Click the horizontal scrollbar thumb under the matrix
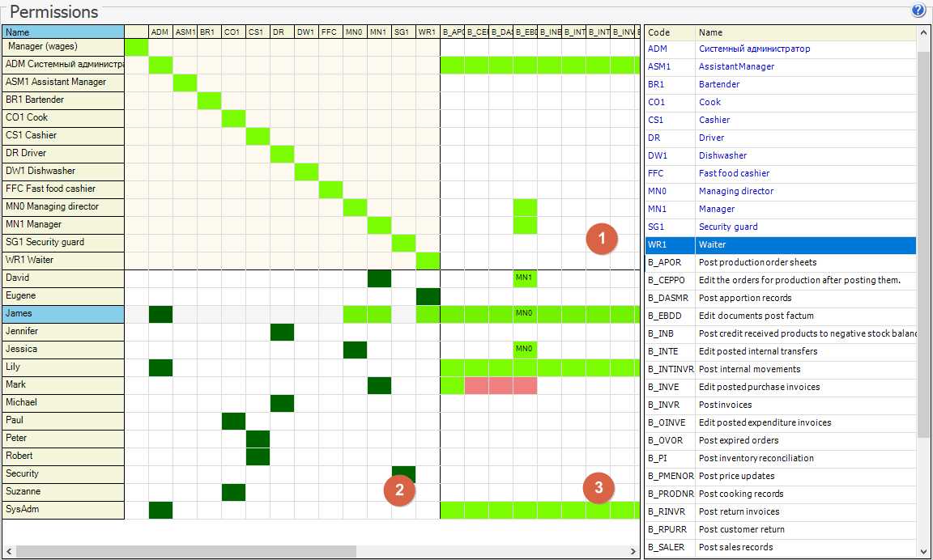 pos(186,551)
